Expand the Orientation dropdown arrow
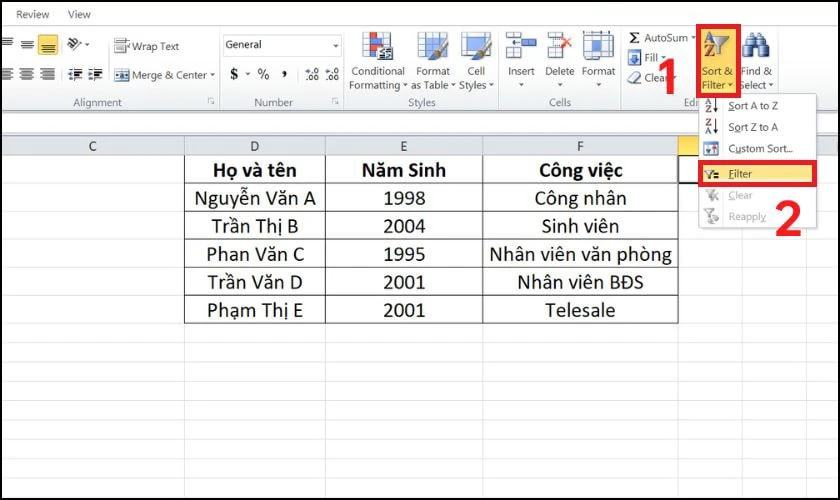This screenshot has height=500, width=840. pyautogui.click(x=87, y=45)
